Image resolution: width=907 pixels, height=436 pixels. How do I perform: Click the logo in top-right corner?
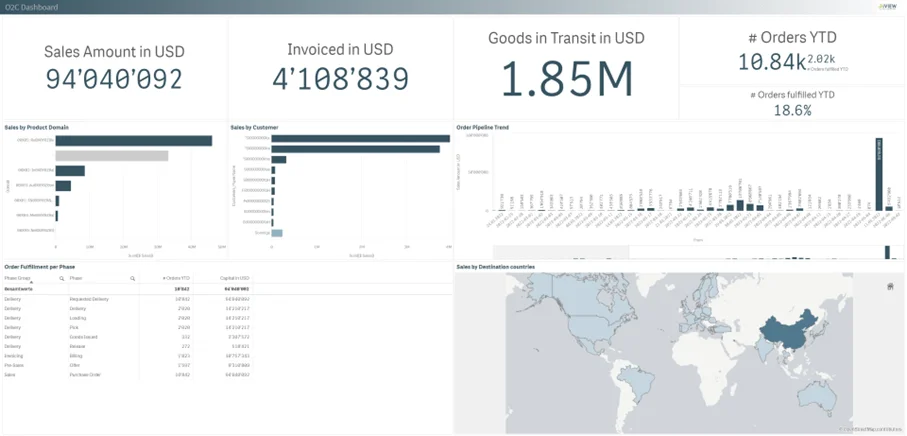click(x=886, y=7)
